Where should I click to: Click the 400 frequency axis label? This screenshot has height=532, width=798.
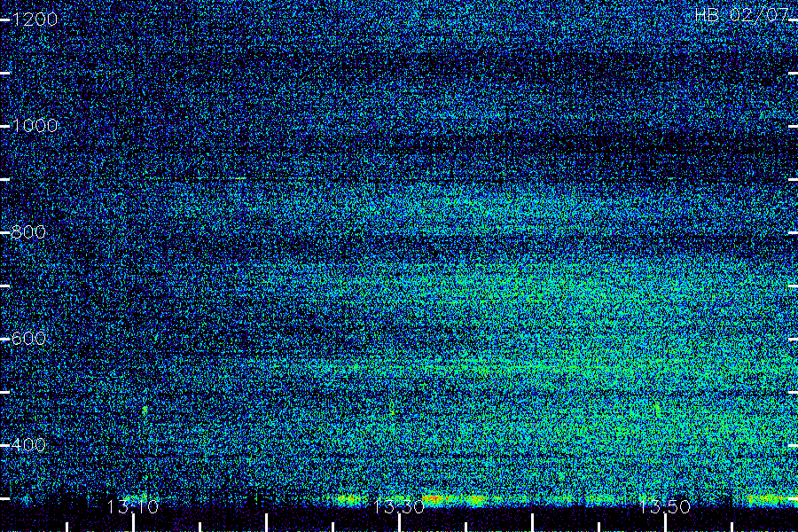(x=28, y=445)
